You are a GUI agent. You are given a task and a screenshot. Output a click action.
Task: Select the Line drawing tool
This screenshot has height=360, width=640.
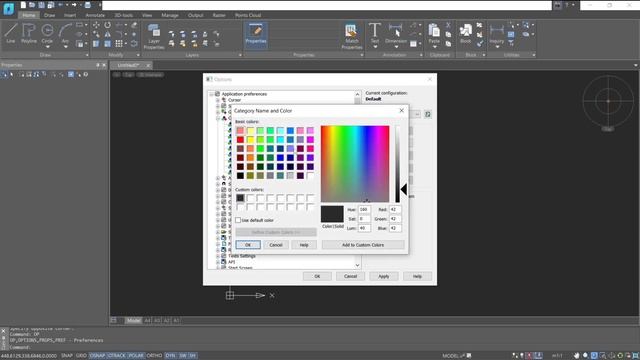coord(11,33)
